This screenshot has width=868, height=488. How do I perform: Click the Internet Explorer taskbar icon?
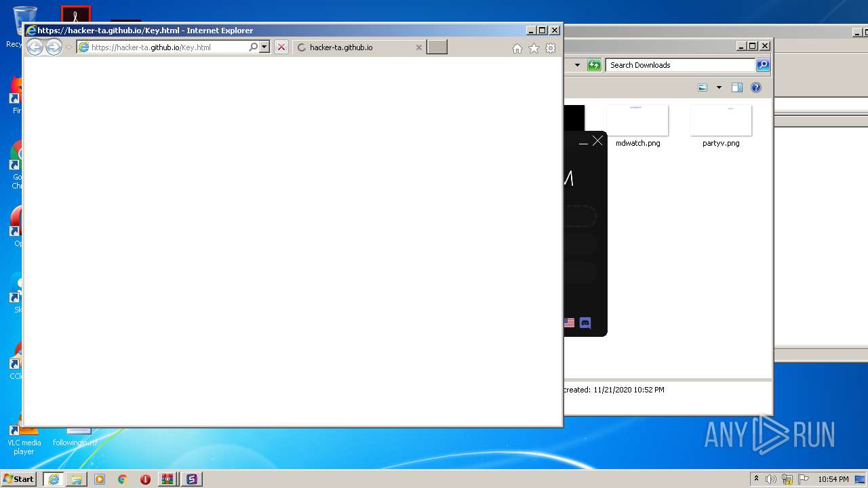pyautogui.click(x=54, y=479)
